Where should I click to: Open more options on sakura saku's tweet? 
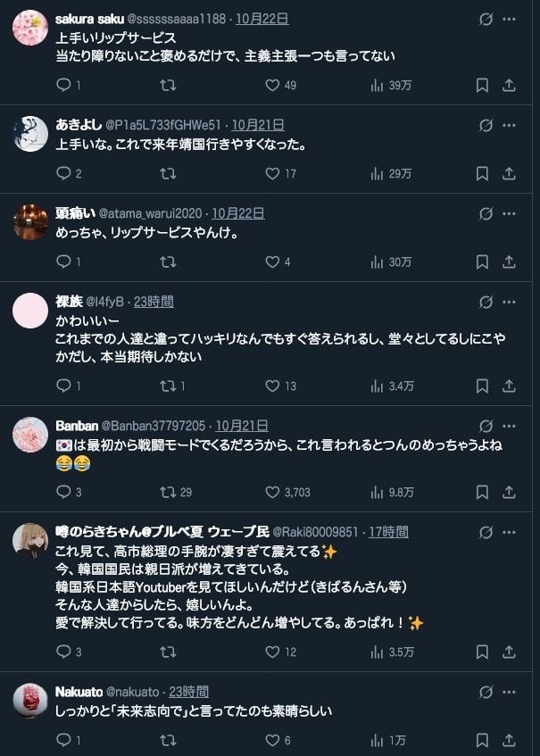point(509,19)
